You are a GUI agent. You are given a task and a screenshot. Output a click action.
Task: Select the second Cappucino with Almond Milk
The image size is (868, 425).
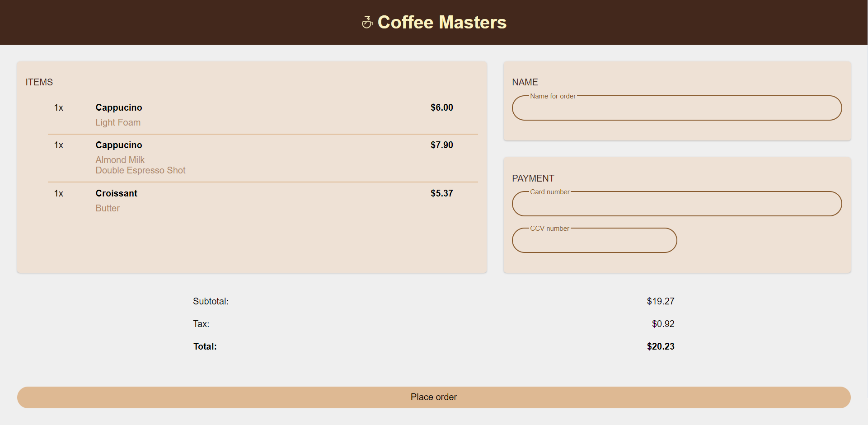click(x=119, y=145)
